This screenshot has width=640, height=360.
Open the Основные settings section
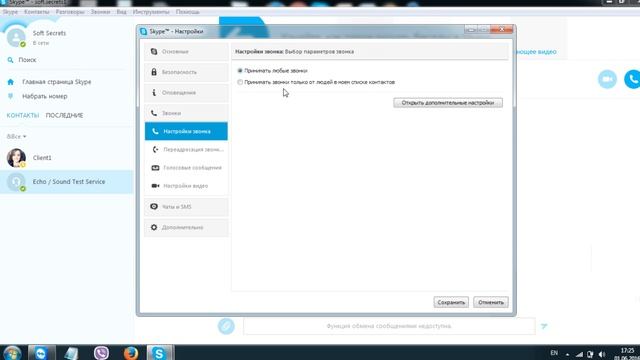coord(186,52)
